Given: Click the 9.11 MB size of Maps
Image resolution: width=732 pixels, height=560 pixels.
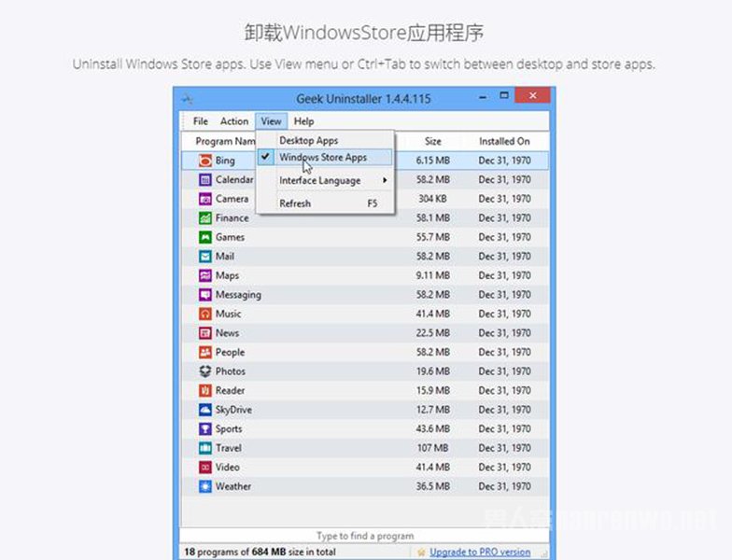Looking at the screenshot, I should coord(433,275).
